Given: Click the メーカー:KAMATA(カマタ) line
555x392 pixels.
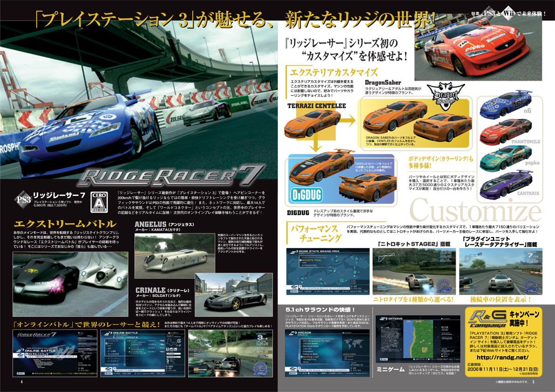Looking at the screenshot, I should [157, 230].
